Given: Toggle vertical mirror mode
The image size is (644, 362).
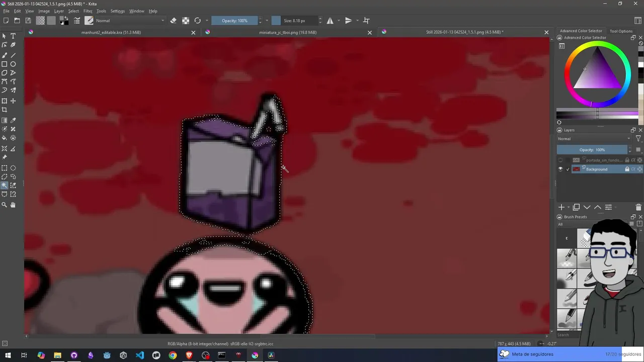Looking at the screenshot, I should click(348, 21).
